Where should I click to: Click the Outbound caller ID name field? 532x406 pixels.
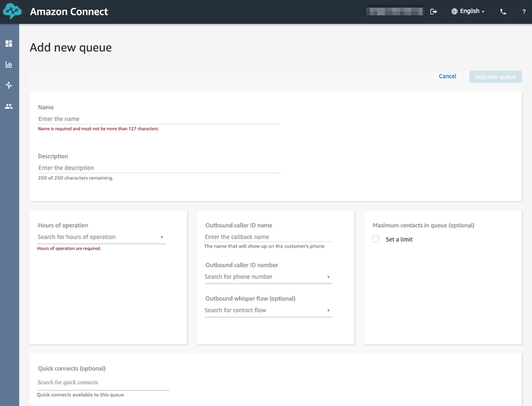coord(269,236)
